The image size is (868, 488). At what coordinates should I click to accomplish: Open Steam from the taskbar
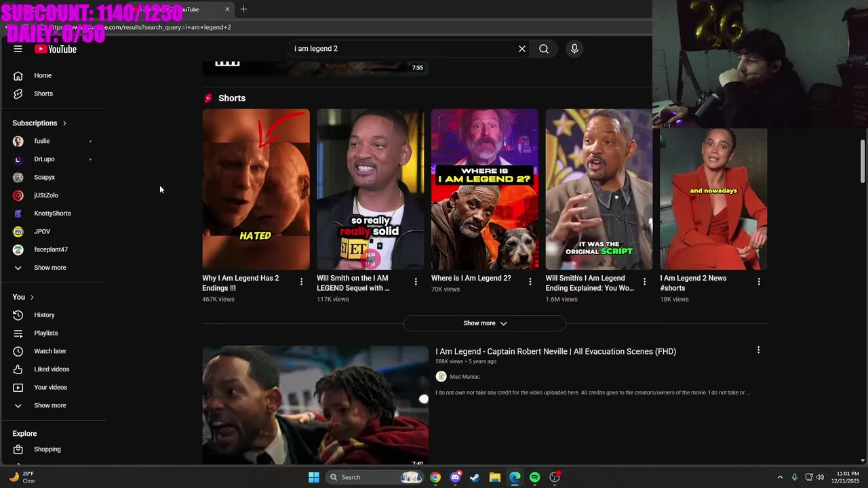click(475, 477)
